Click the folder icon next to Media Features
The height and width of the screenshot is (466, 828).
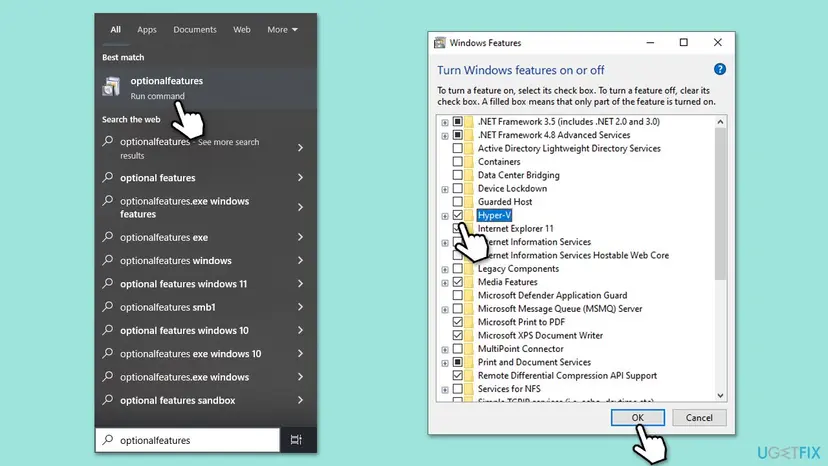pos(469,282)
